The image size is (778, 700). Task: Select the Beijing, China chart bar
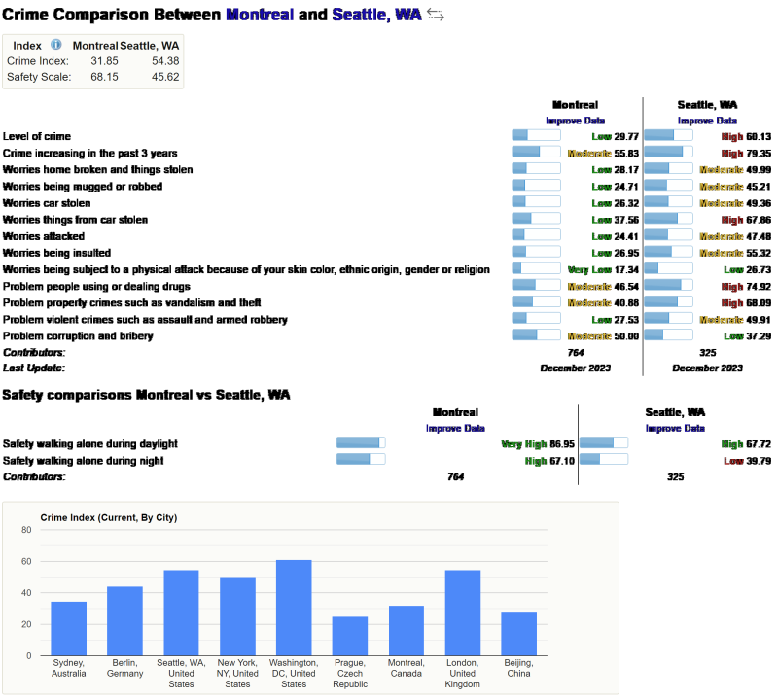pos(519,633)
